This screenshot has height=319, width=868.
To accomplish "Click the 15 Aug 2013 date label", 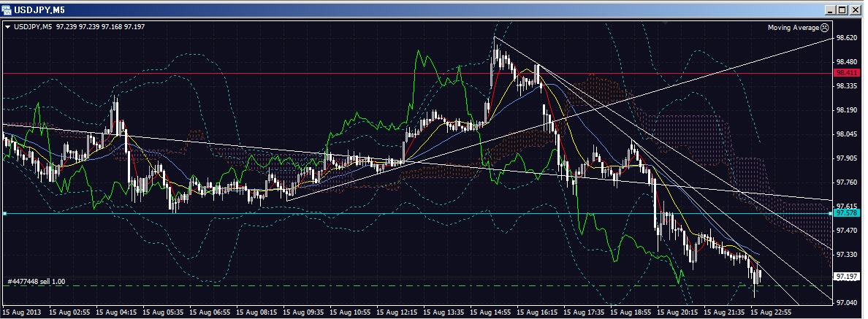I will click(22, 312).
